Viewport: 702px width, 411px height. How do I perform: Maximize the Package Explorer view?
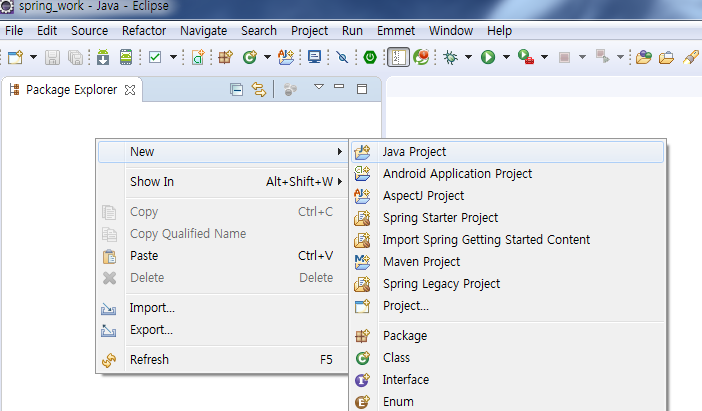point(362,89)
